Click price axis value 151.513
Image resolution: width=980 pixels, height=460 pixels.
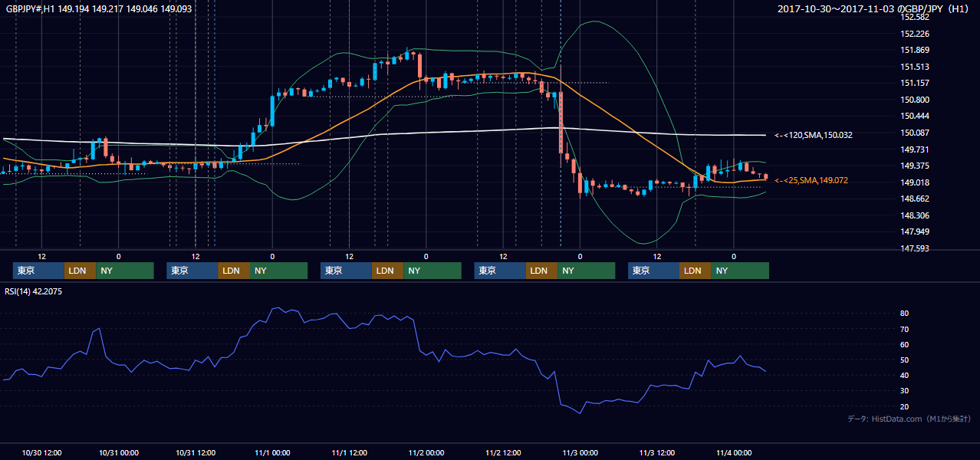(915, 67)
